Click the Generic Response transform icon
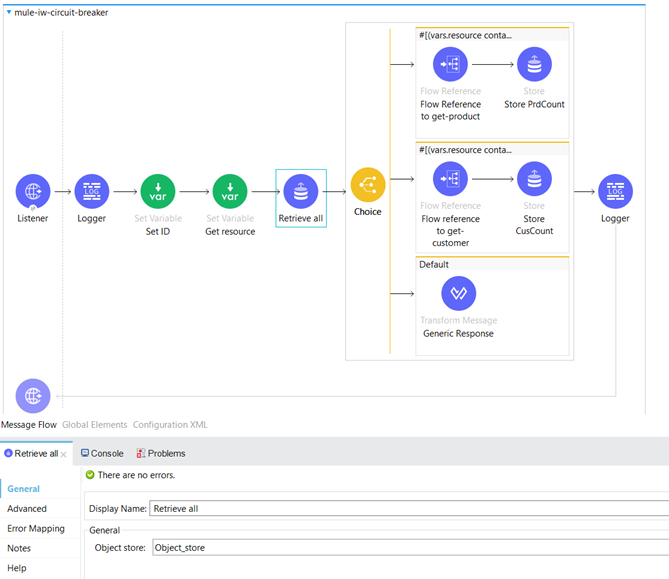Image resolution: width=669 pixels, height=579 pixels. coord(459,294)
